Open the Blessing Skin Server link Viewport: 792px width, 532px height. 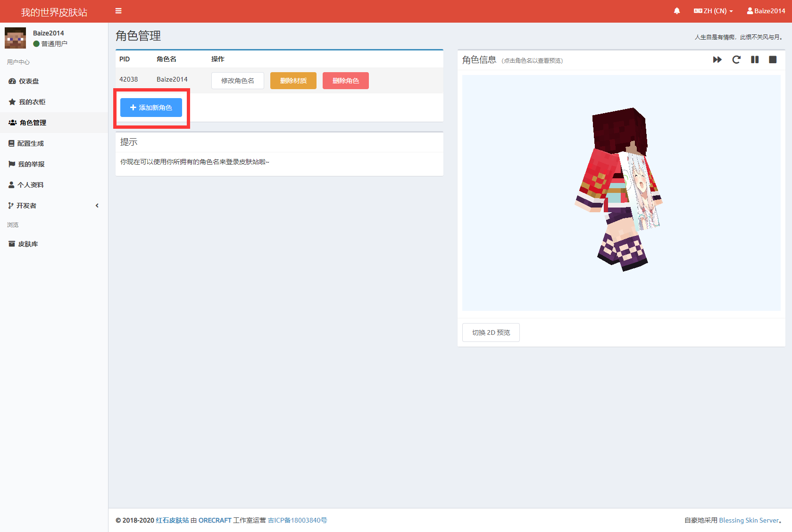click(749, 520)
